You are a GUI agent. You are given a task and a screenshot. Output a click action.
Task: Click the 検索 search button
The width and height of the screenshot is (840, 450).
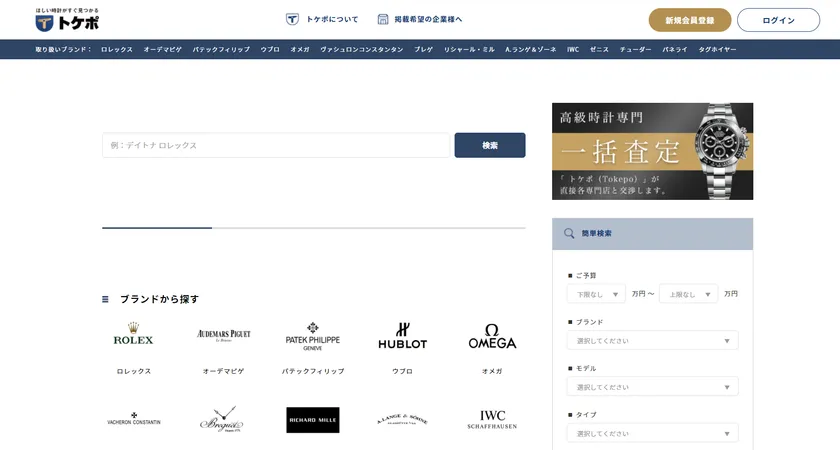pos(490,145)
